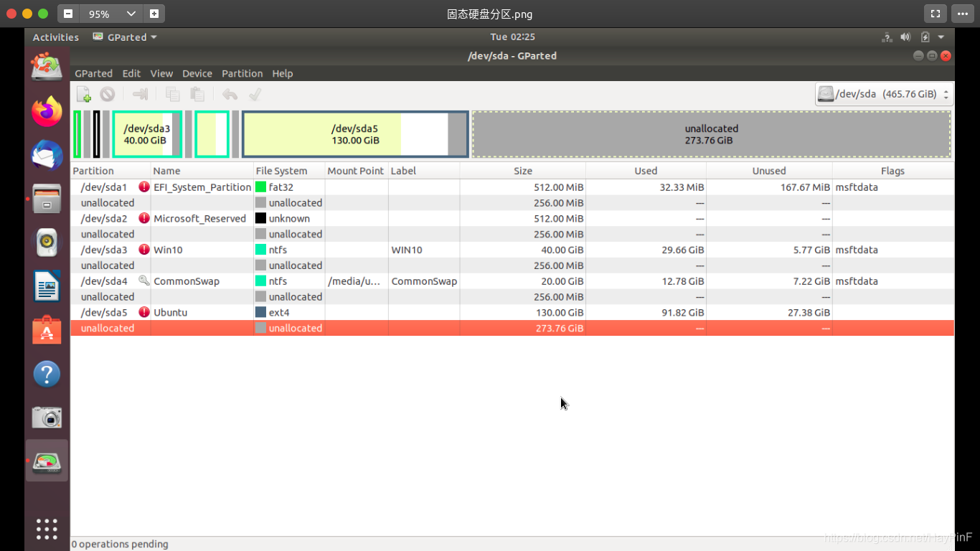The height and width of the screenshot is (551, 980).
Task: Click the warning icon on /dev/sda5 row
Action: point(144,312)
